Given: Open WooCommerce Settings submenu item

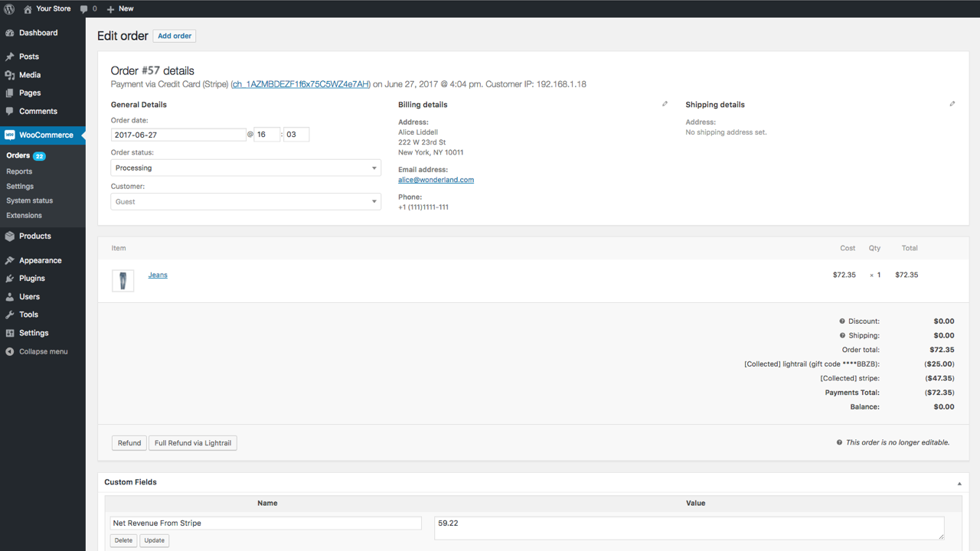Looking at the screenshot, I should click(20, 186).
